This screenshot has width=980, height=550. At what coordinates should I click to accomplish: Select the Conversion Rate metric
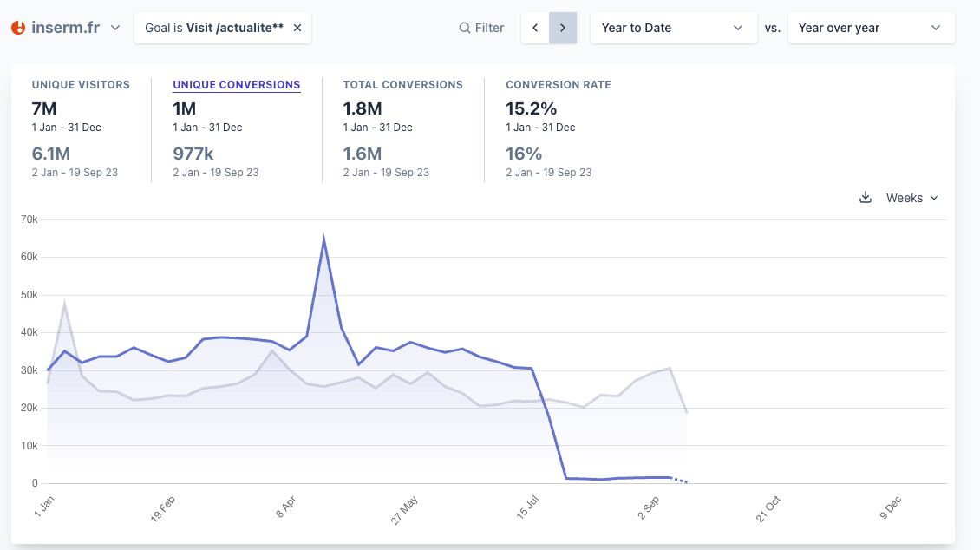click(558, 85)
